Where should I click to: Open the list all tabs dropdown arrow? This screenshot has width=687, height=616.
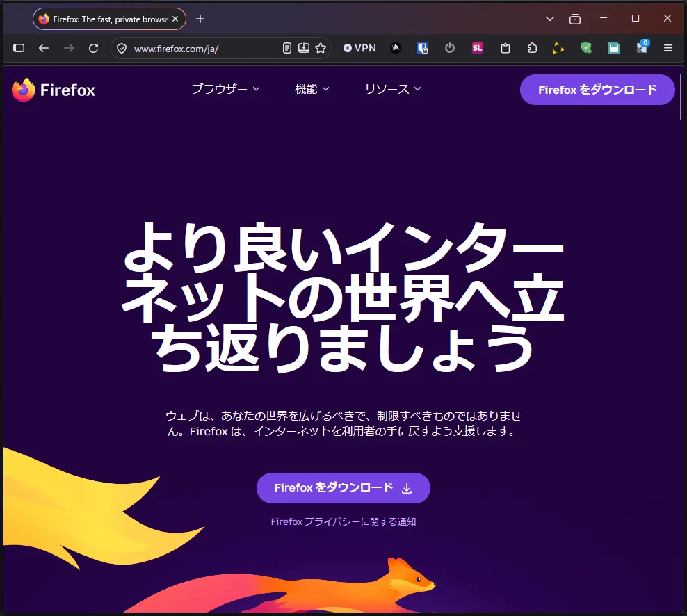tap(550, 19)
